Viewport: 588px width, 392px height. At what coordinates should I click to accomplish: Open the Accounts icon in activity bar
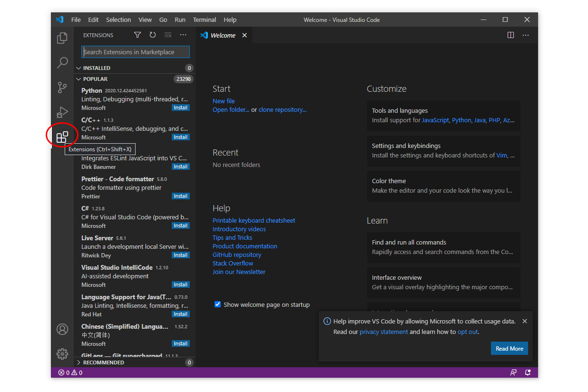tap(62, 329)
